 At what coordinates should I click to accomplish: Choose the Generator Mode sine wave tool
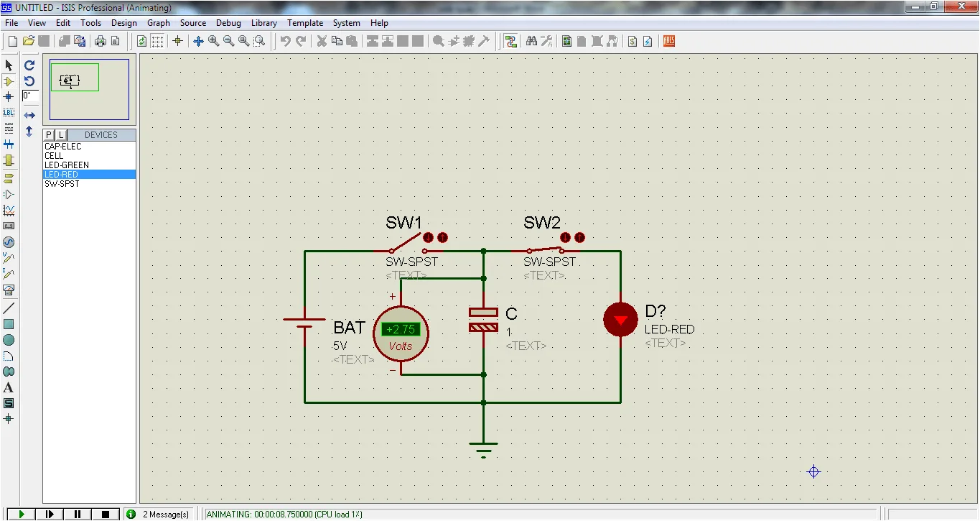click(x=9, y=242)
